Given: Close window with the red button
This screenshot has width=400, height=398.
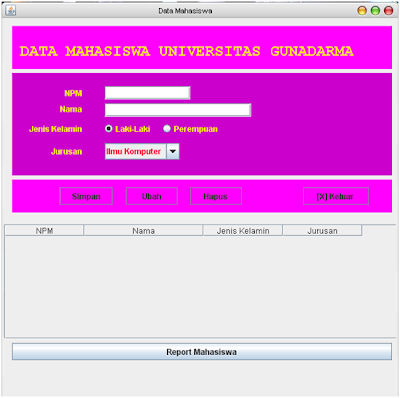Looking at the screenshot, I should pos(389,11).
